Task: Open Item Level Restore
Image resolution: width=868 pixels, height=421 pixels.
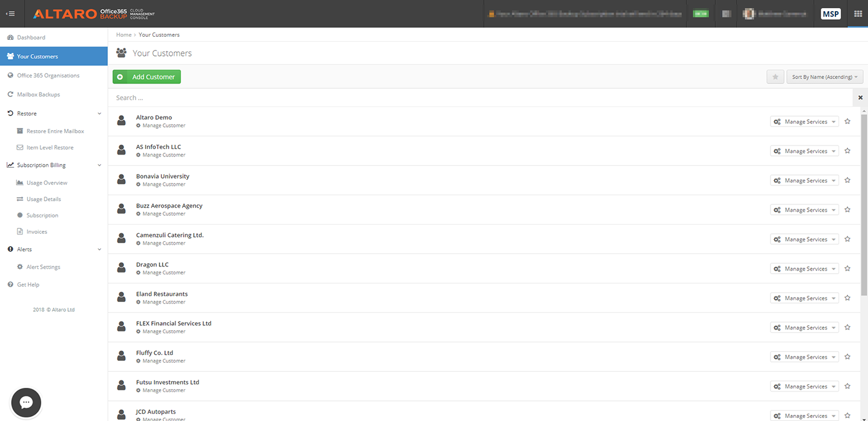Action: pos(50,147)
